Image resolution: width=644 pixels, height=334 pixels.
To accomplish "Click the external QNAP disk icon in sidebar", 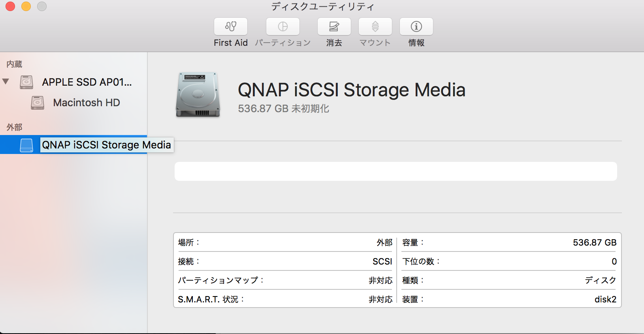I will 26,145.
